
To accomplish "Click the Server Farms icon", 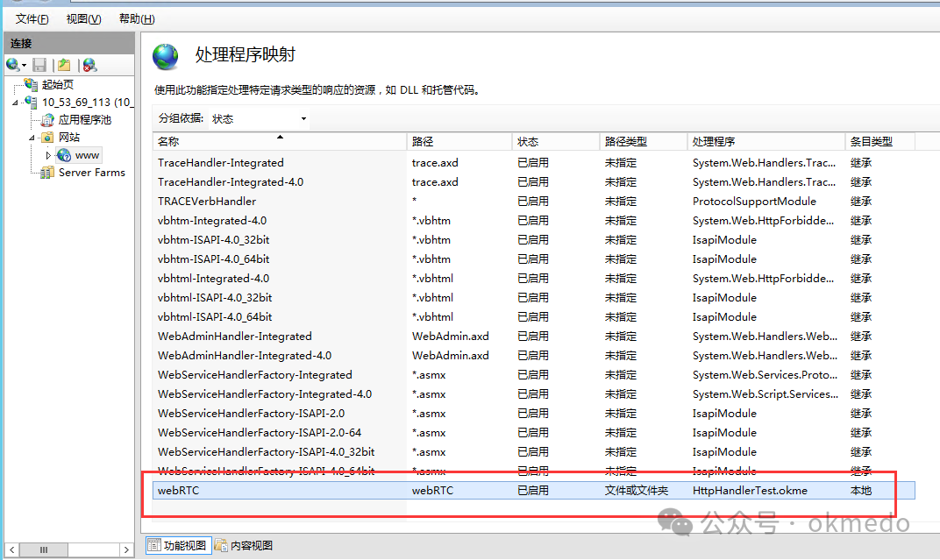I will tap(47, 172).
